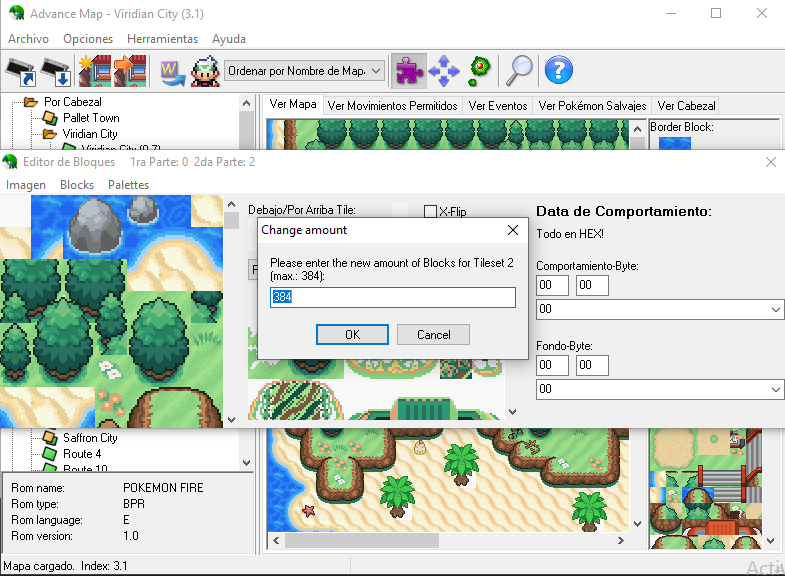Confirm the block amount with OK
The height and width of the screenshot is (576, 785).
pyautogui.click(x=352, y=335)
